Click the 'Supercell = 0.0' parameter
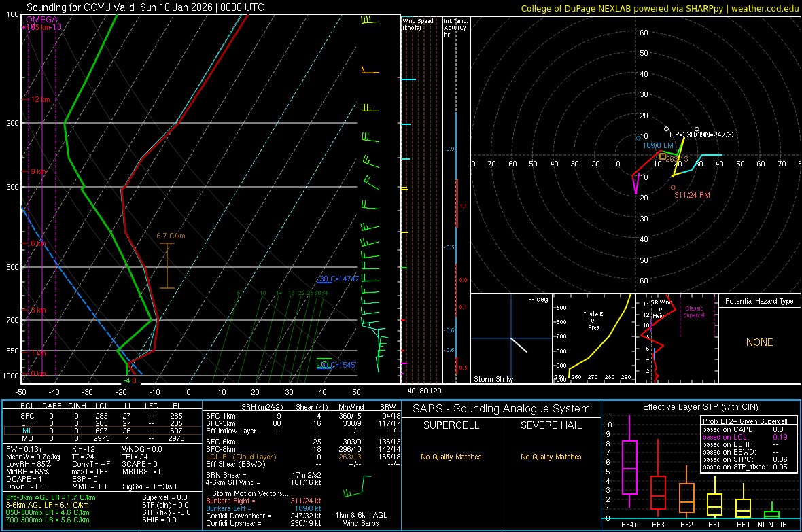The image size is (802, 532). tap(164, 497)
